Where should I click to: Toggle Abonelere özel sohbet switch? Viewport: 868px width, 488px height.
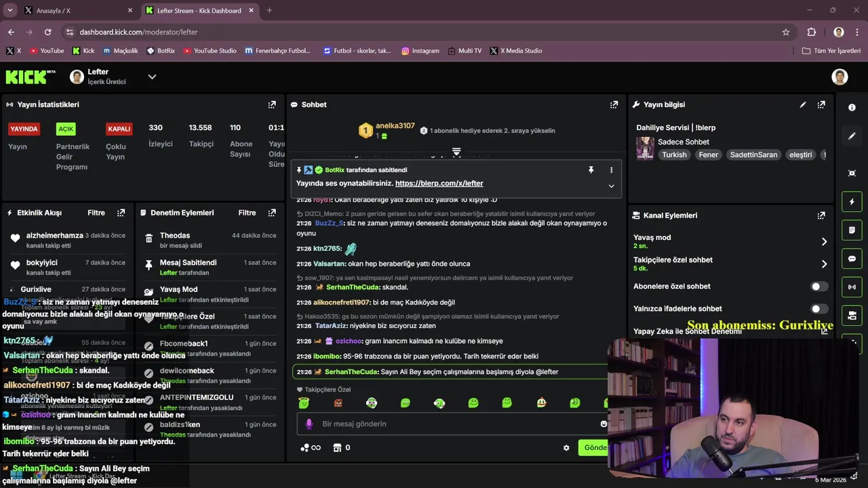pyautogui.click(x=819, y=287)
